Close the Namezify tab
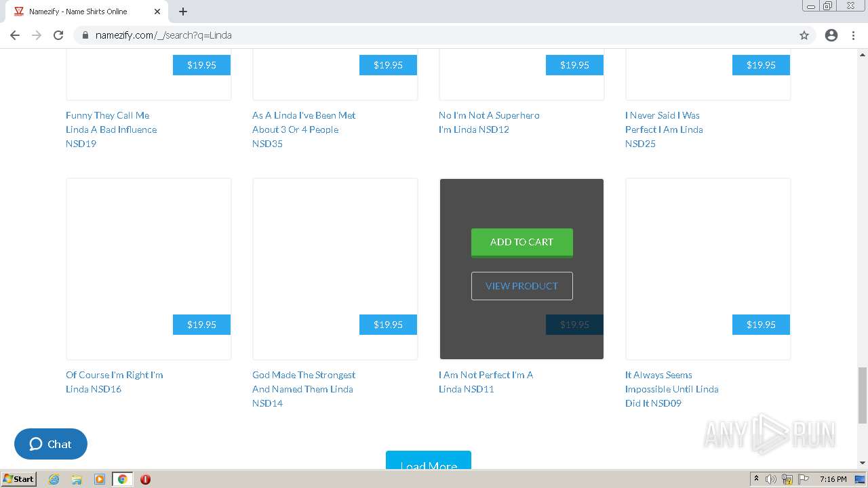Image resolution: width=868 pixels, height=488 pixels. coord(157,12)
